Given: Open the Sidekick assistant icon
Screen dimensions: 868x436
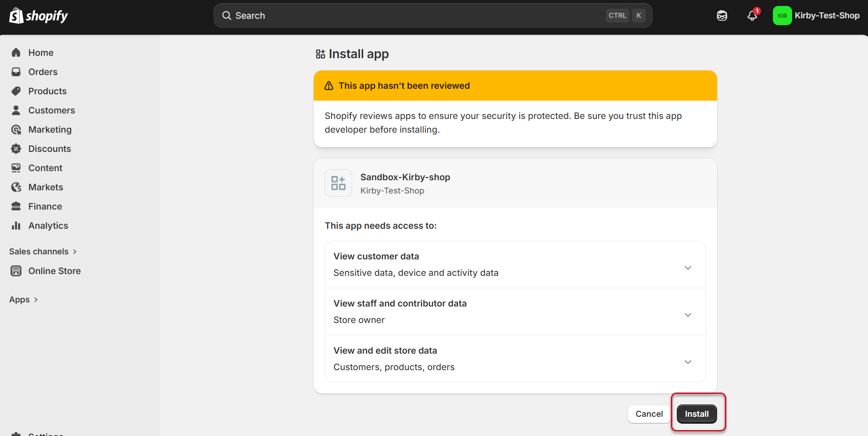Looking at the screenshot, I should point(722,16).
